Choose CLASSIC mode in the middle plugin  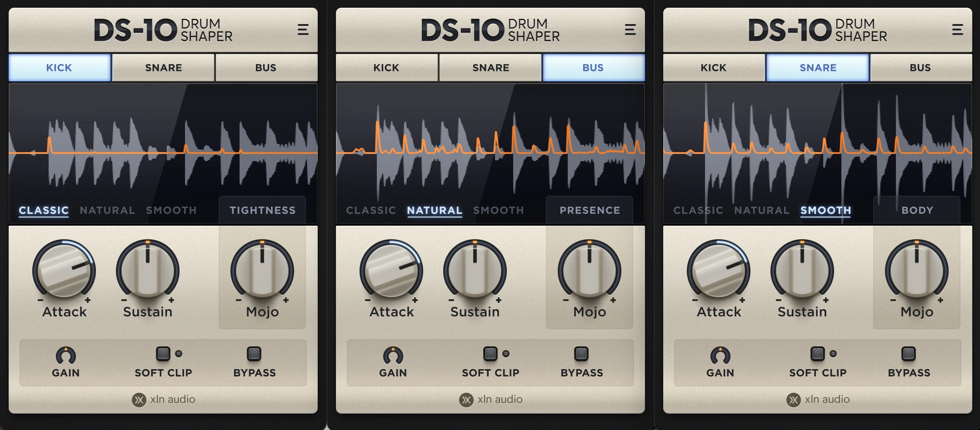tap(371, 211)
